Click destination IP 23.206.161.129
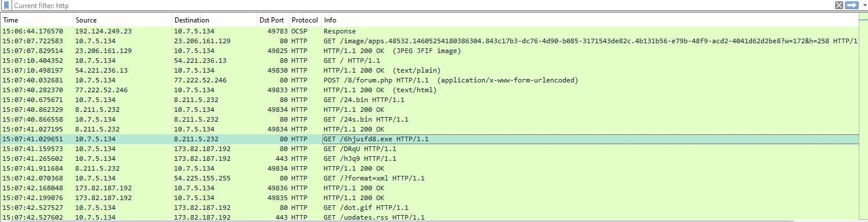Viewport: 868px width, 222px height. pyautogui.click(x=202, y=41)
